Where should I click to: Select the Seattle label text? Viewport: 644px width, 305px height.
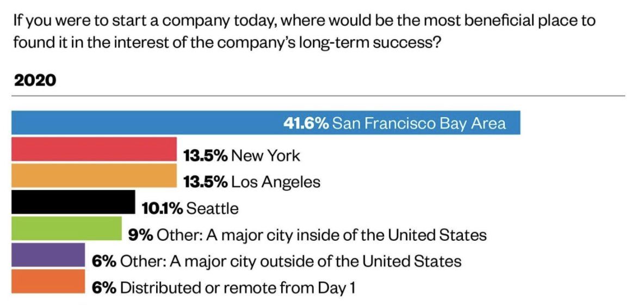212,208
